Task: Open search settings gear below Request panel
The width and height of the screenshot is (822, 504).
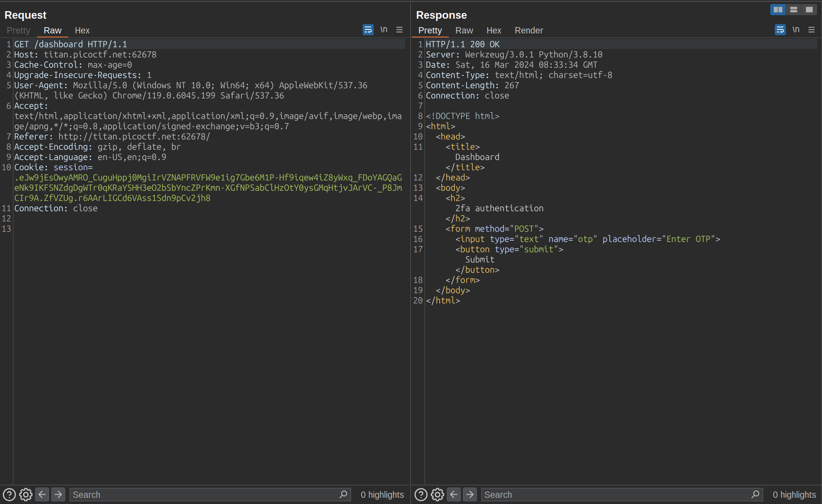Action: [26, 495]
